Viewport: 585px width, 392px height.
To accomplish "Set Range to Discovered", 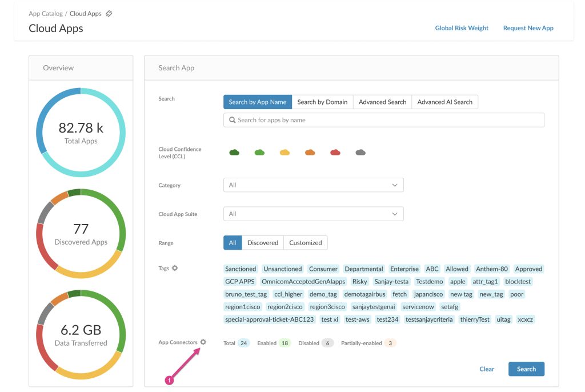I will tap(263, 243).
